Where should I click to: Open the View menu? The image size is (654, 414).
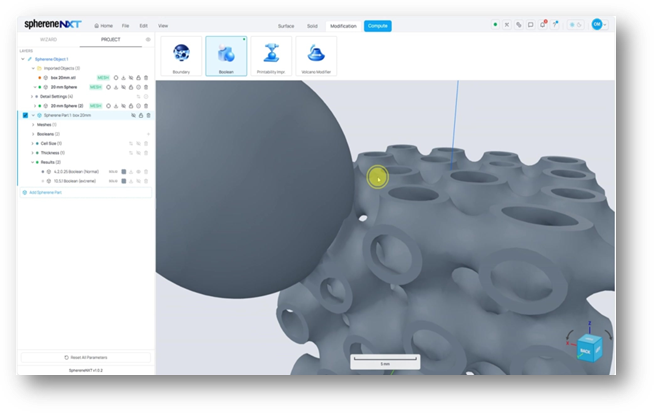(163, 26)
